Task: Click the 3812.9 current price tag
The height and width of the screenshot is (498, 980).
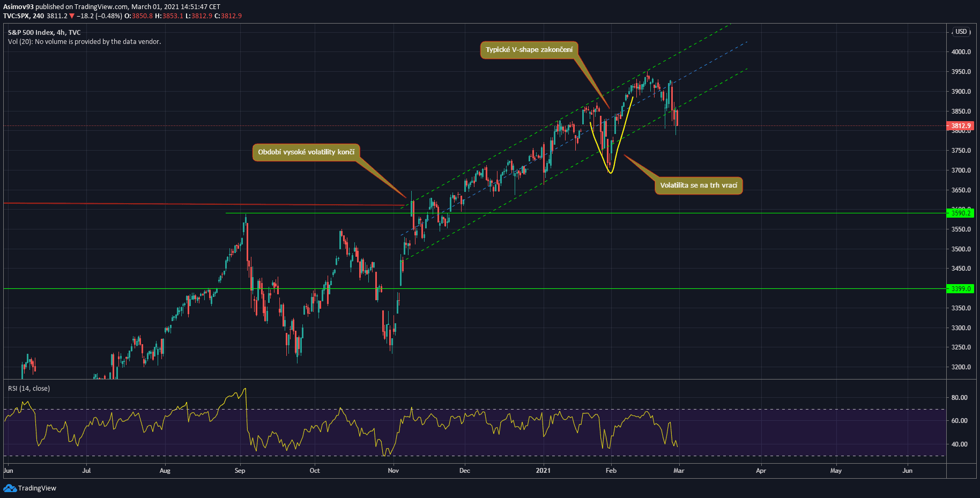Action: pyautogui.click(x=960, y=126)
